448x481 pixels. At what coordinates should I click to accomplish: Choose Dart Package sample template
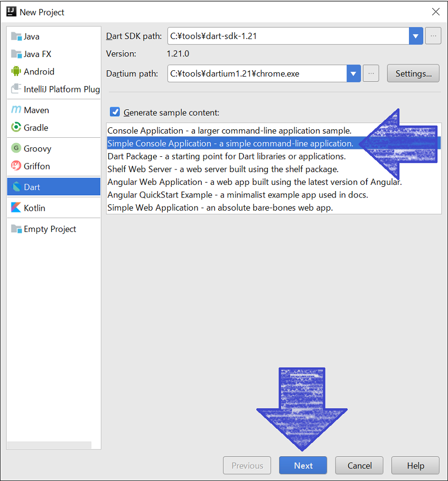coord(274,156)
